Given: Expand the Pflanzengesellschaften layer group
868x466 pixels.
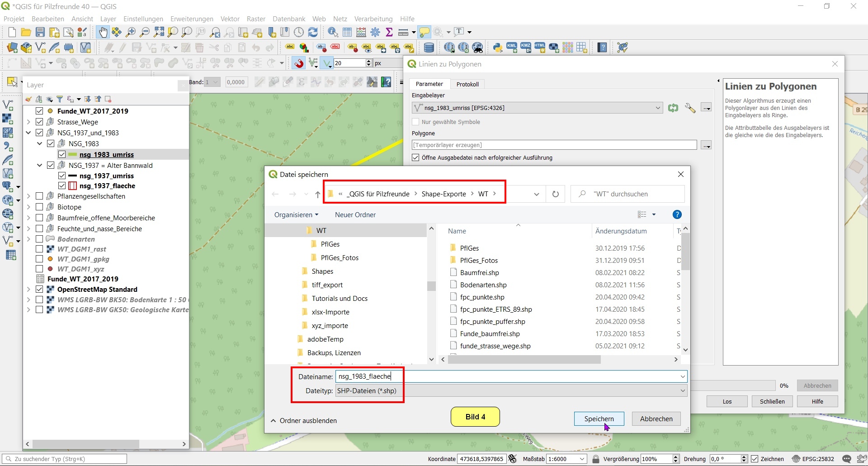Looking at the screenshot, I should (28, 196).
